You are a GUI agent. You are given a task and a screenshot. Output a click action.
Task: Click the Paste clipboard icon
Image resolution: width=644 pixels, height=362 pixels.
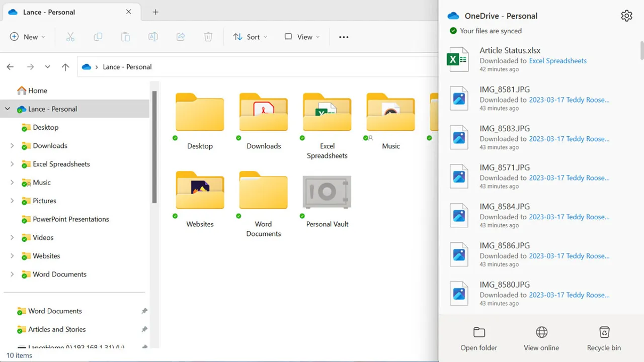point(125,37)
